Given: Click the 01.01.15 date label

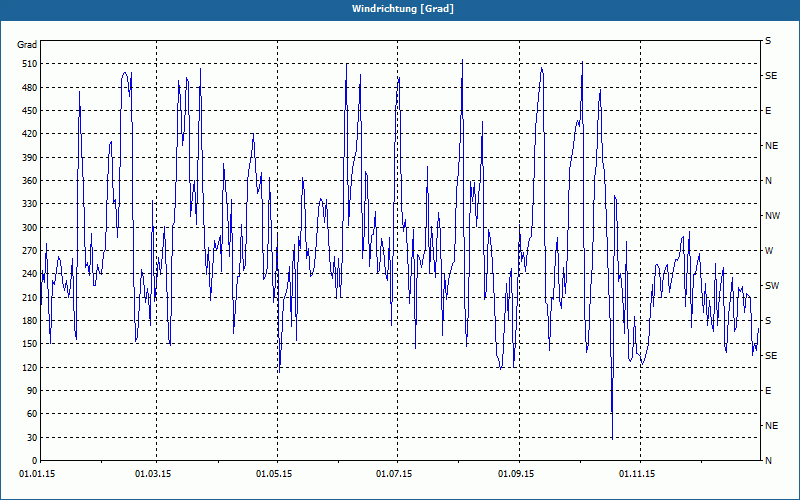Looking at the screenshot, I should point(37,474).
